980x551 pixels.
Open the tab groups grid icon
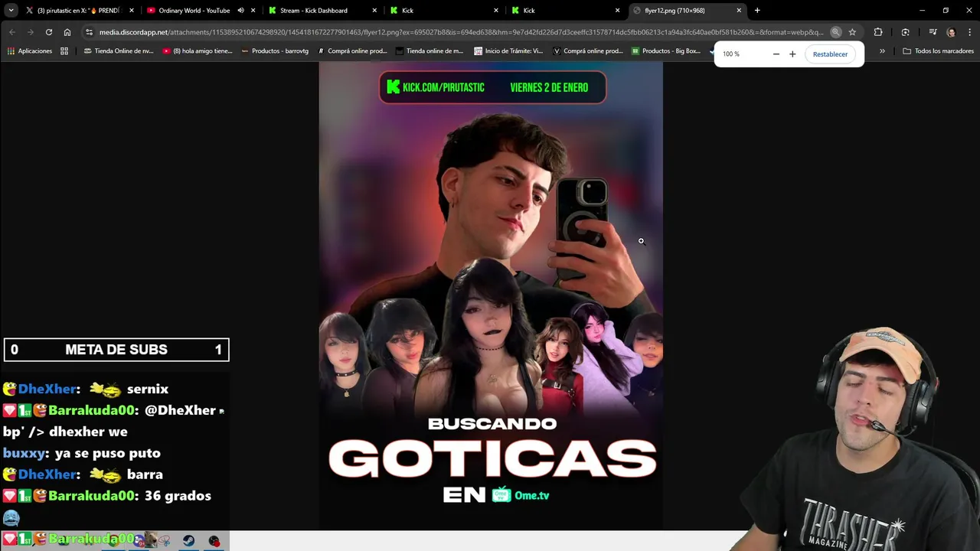tap(64, 51)
